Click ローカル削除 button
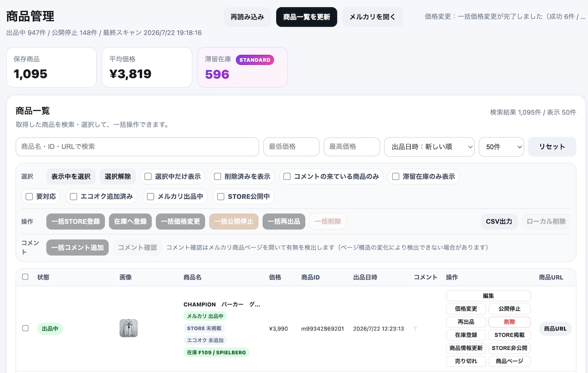588x373 pixels. coord(546,221)
